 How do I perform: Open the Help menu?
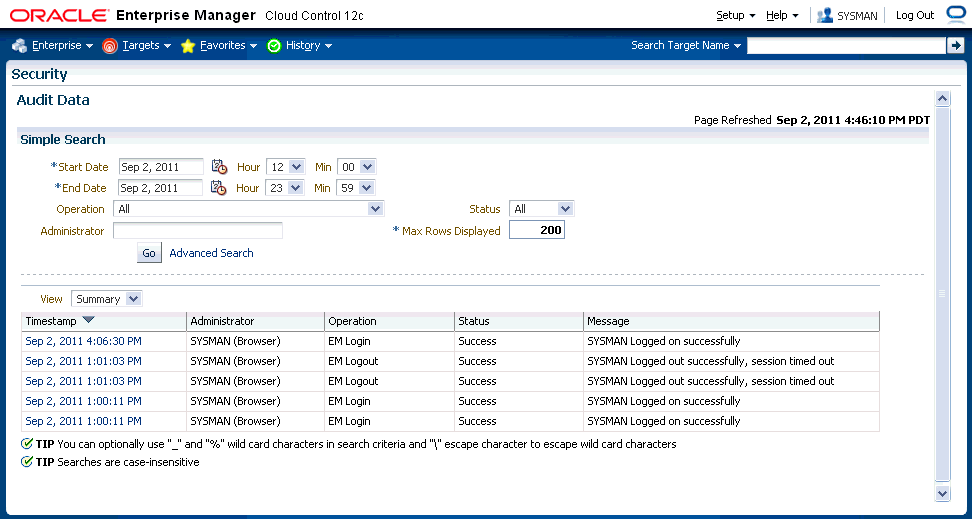point(782,16)
